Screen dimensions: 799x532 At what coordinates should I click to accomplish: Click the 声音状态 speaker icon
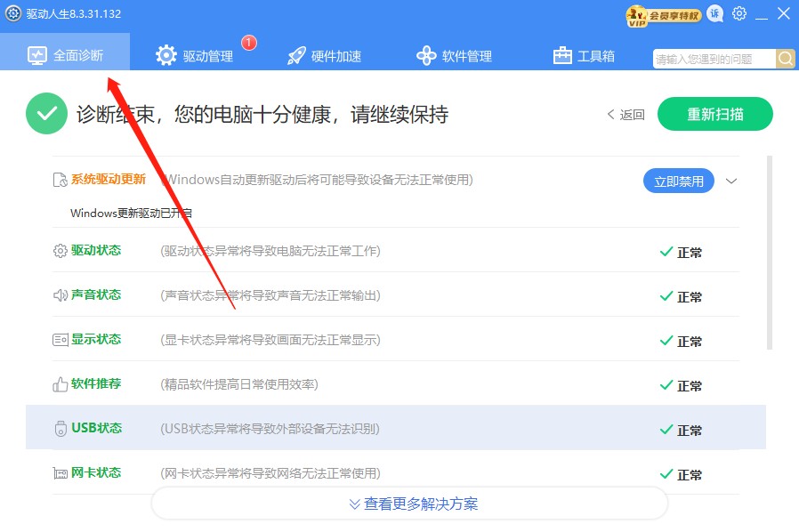(61, 295)
